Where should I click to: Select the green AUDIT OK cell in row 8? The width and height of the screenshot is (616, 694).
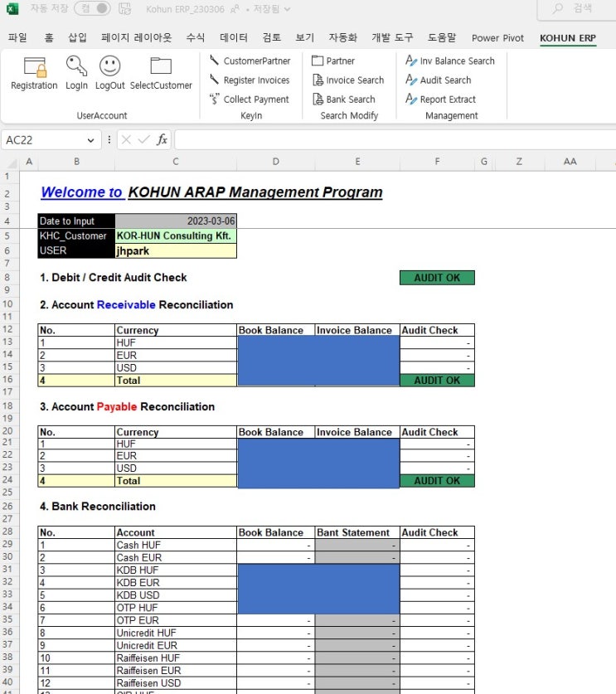click(437, 278)
